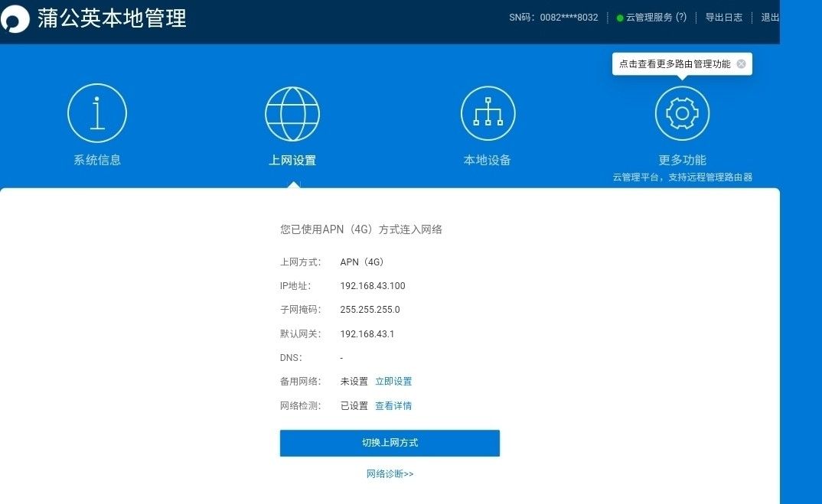The height and width of the screenshot is (504, 822).
Task: Click 导出日志 in the top bar
Action: pyautogui.click(x=723, y=18)
